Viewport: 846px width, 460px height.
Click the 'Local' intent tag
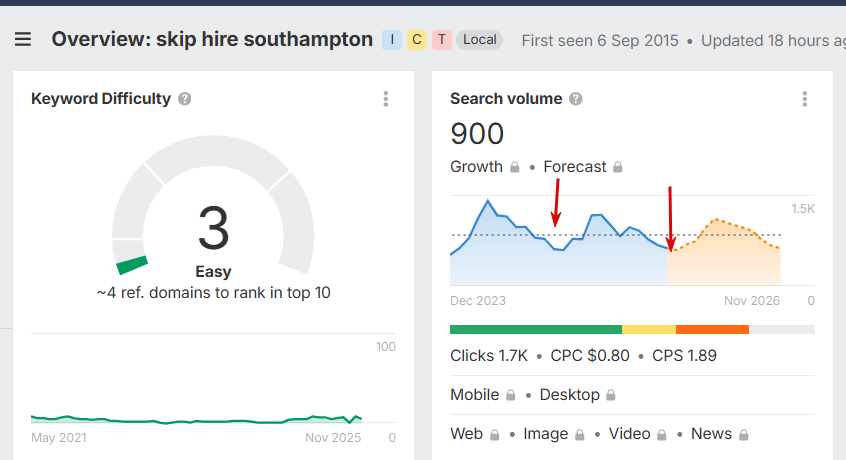[x=480, y=40]
